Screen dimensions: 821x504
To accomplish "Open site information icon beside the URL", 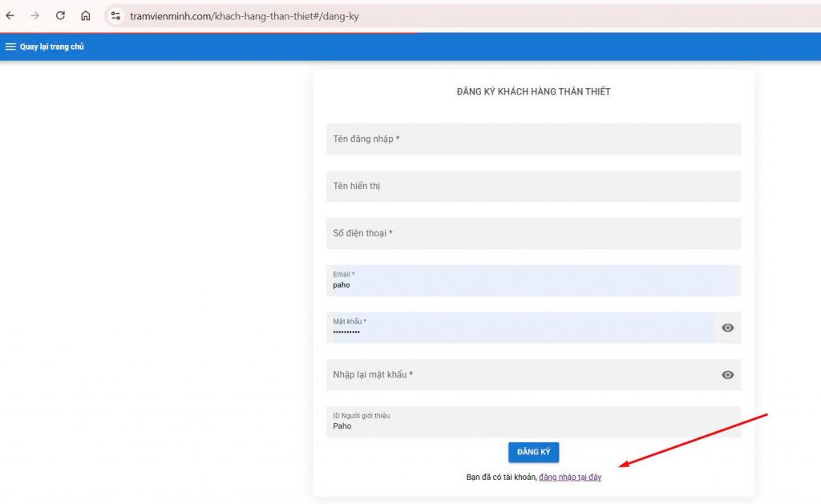I will click(x=115, y=16).
